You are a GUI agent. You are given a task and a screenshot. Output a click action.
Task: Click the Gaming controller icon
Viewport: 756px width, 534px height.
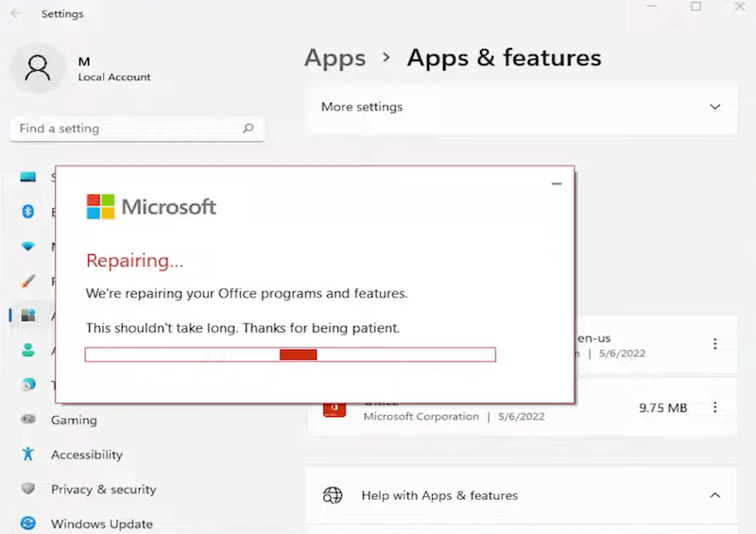tap(28, 419)
